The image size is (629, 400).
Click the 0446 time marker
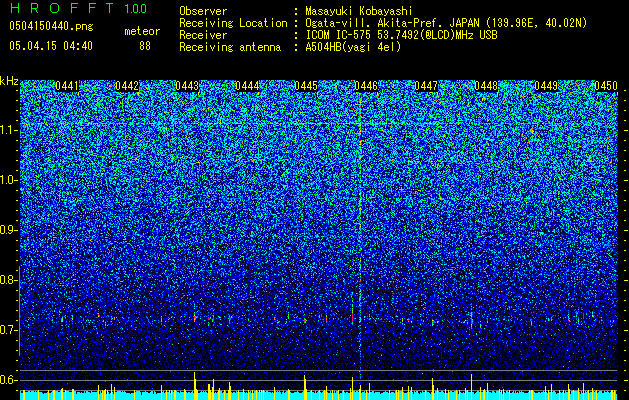tap(366, 86)
